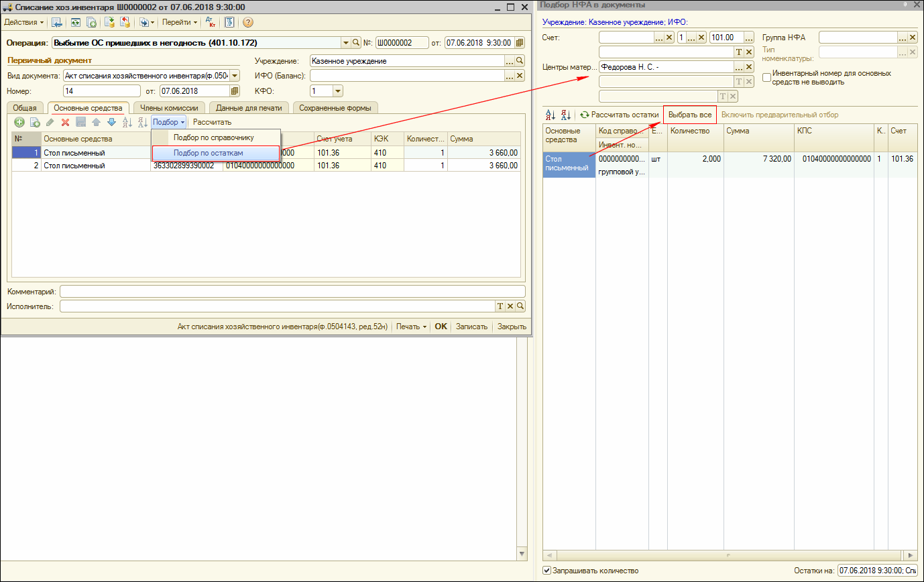This screenshot has width=924, height=582.
Task: Switch to the Общая tab
Action: pyautogui.click(x=25, y=107)
